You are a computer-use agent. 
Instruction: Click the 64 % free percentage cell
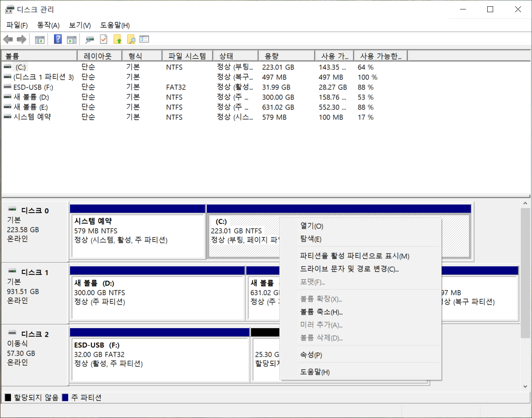(365, 67)
